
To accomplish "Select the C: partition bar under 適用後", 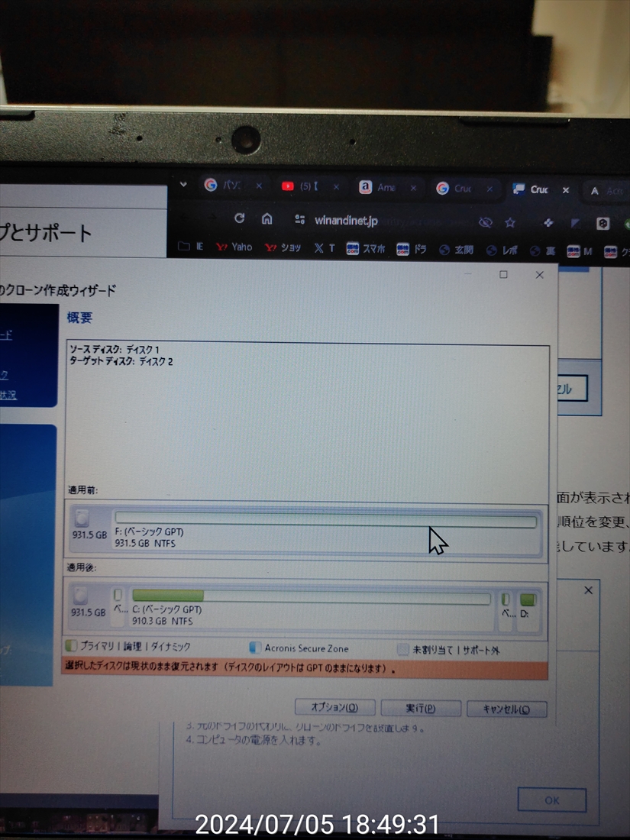I will [x=310, y=597].
